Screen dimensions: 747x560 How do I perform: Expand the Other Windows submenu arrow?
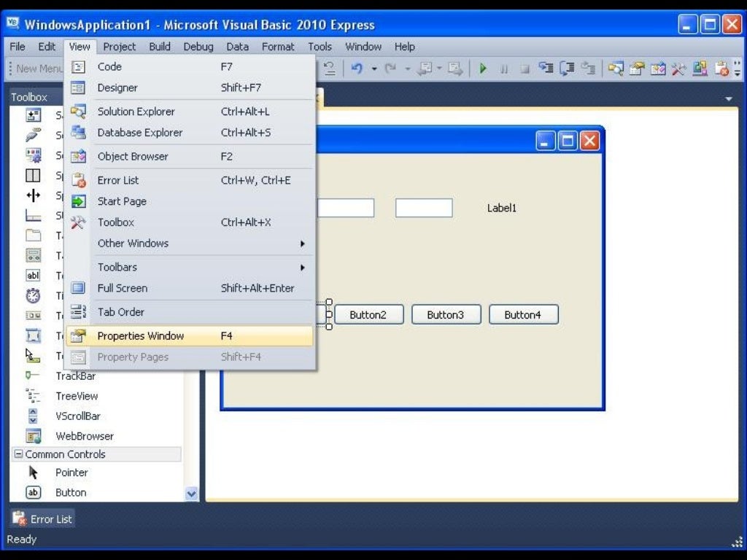tap(302, 244)
